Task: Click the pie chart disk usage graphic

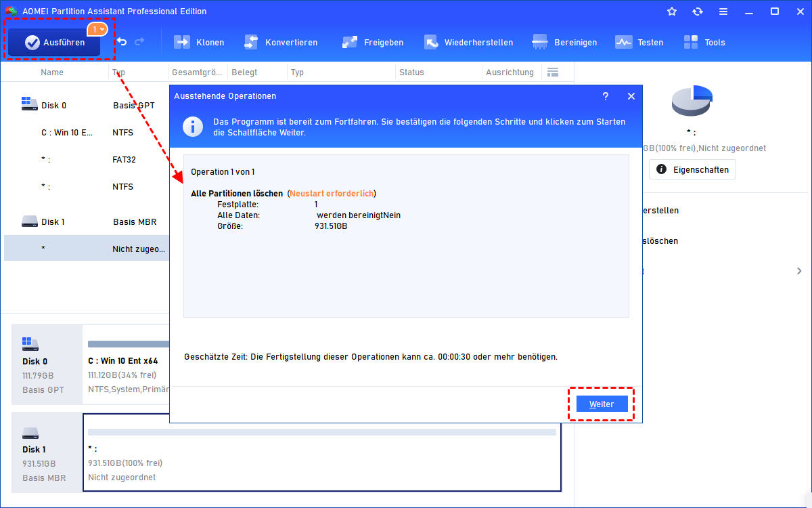Action: click(692, 102)
